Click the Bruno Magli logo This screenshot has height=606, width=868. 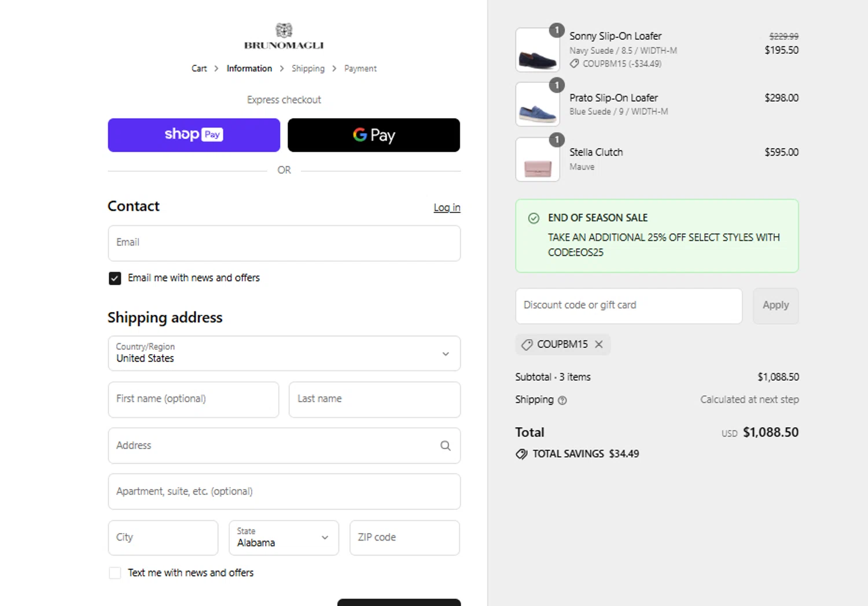point(284,36)
